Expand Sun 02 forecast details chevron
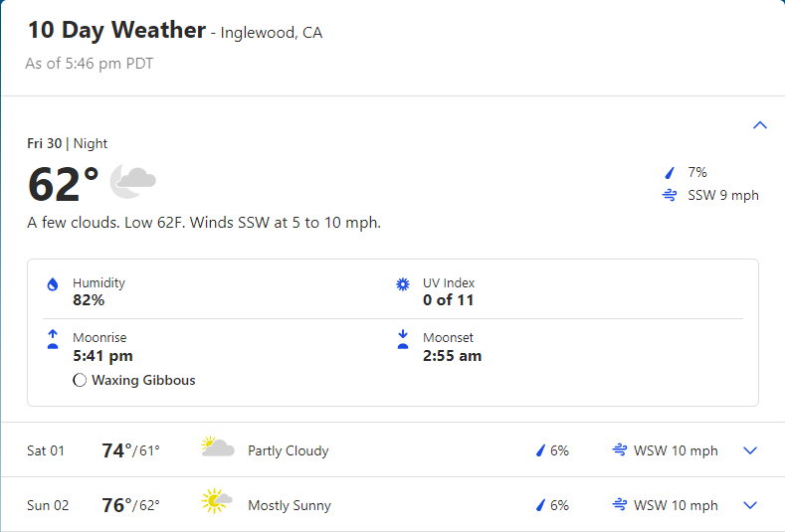This screenshot has width=785, height=532. point(750,505)
